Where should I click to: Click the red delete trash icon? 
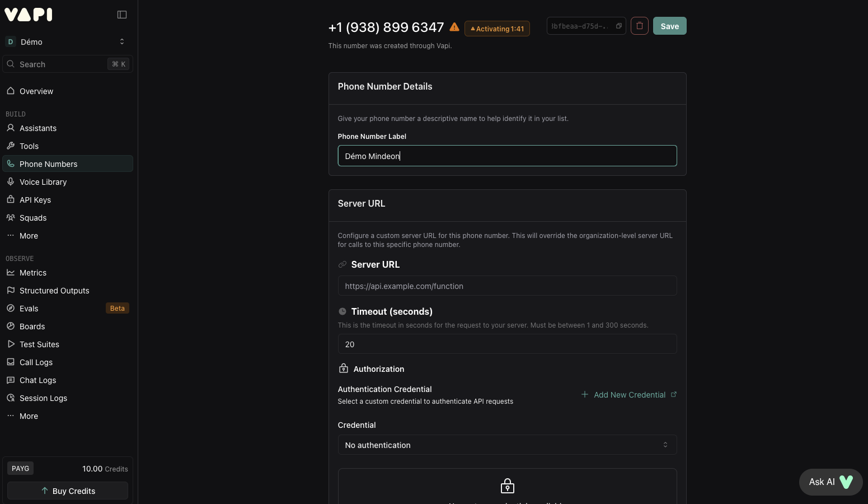coord(639,26)
